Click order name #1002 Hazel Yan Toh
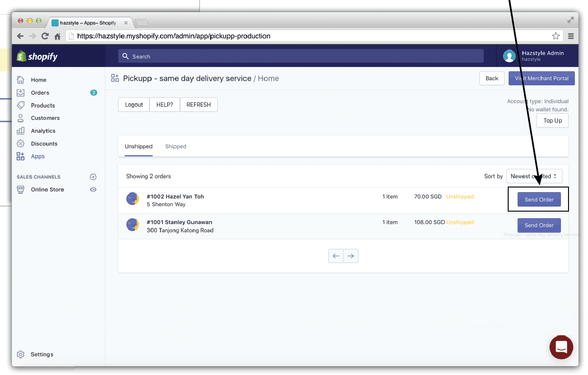This screenshot has height=375, width=588. [175, 196]
